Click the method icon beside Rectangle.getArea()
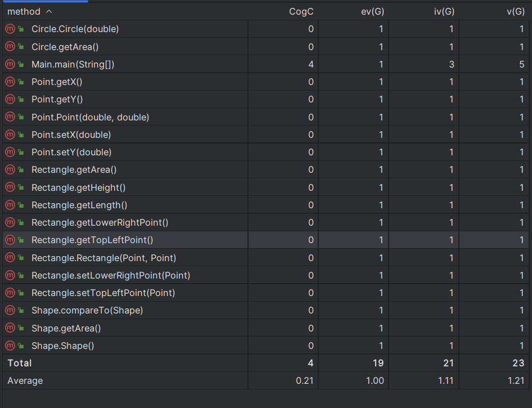Image resolution: width=532 pixels, height=408 pixels. click(x=10, y=169)
